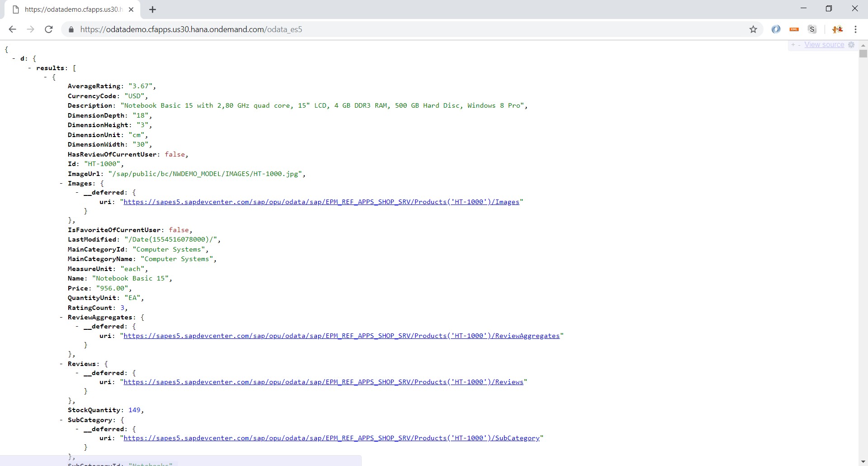Collapse the Reviews node
The width and height of the screenshot is (868, 466).
[61, 364]
